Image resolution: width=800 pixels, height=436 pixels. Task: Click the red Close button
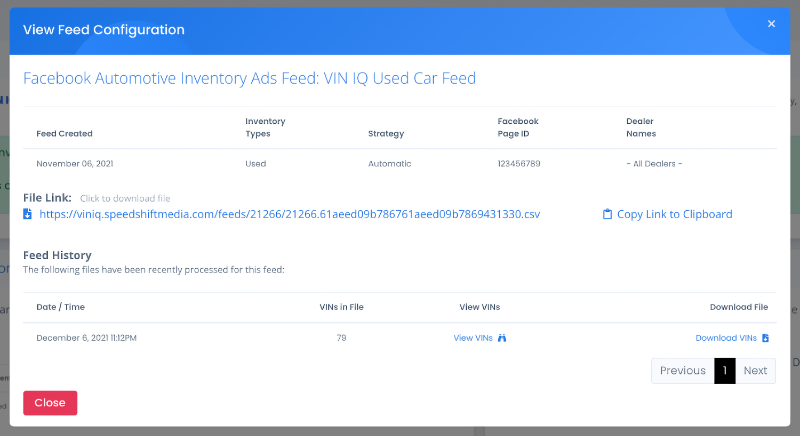click(50, 403)
